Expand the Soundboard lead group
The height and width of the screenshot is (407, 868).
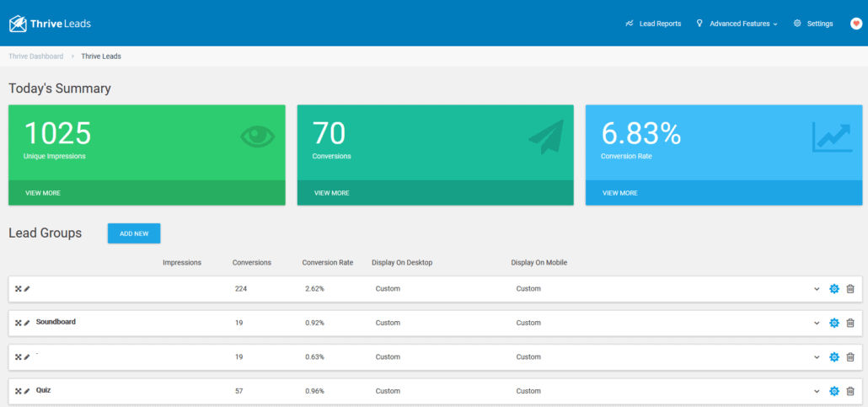[817, 324]
